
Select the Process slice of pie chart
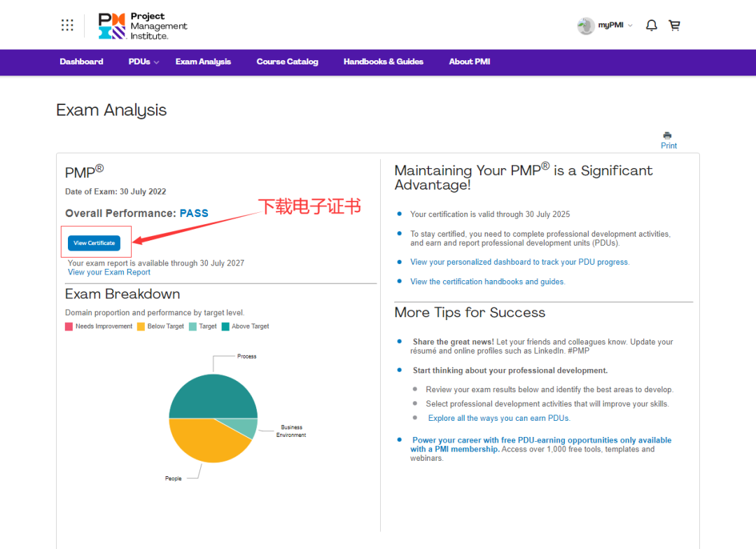click(213, 396)
